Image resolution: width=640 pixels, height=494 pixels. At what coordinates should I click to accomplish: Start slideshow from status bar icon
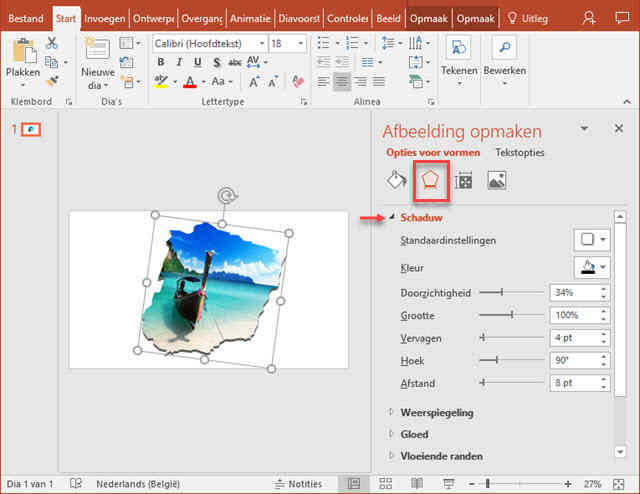(449, 484)
